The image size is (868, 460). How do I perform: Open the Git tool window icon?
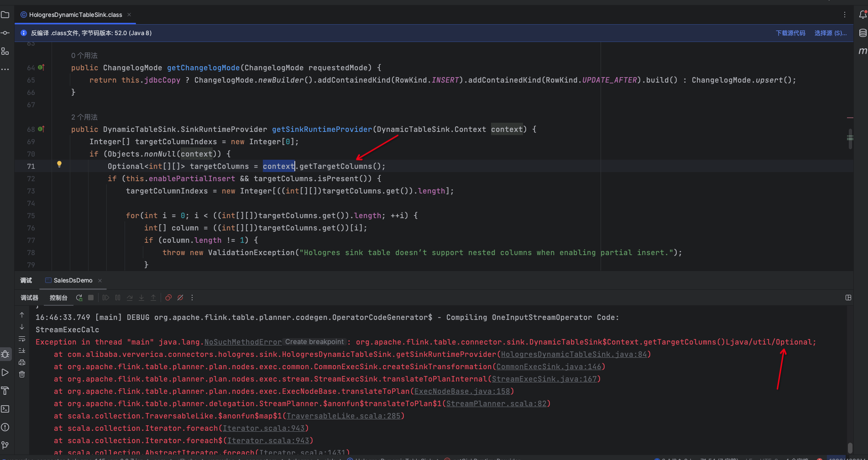(x=5, y=445)
